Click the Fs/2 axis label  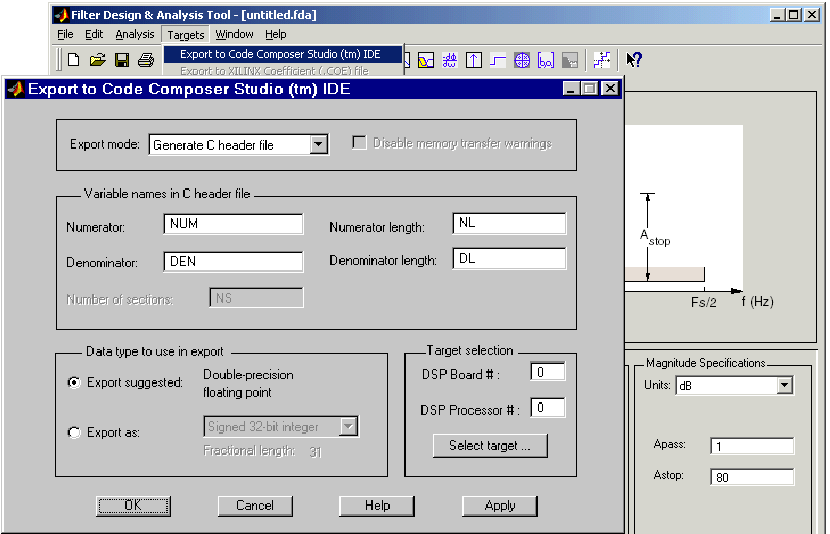click(x=703, y=302)
